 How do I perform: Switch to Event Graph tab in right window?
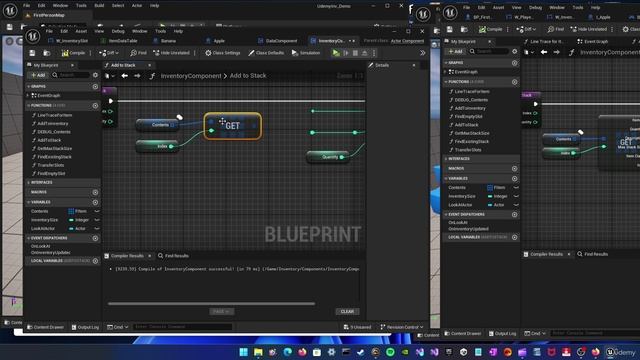pyautogui.click(x=592, y=42)
